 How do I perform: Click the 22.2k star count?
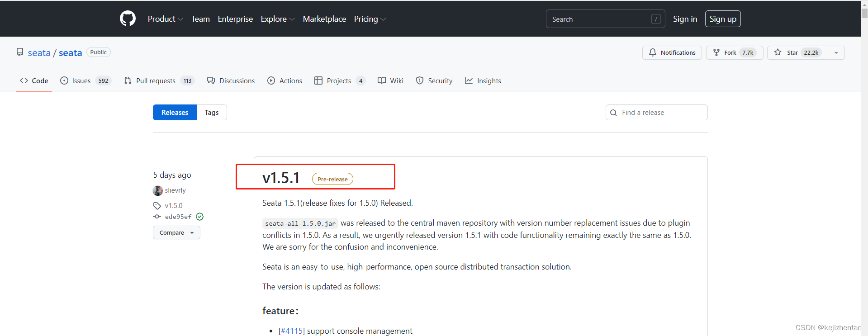click(811, 52)
